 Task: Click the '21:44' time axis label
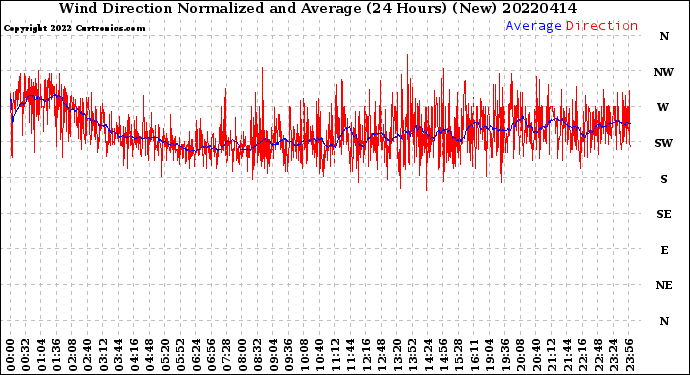(x=566, y=355)
